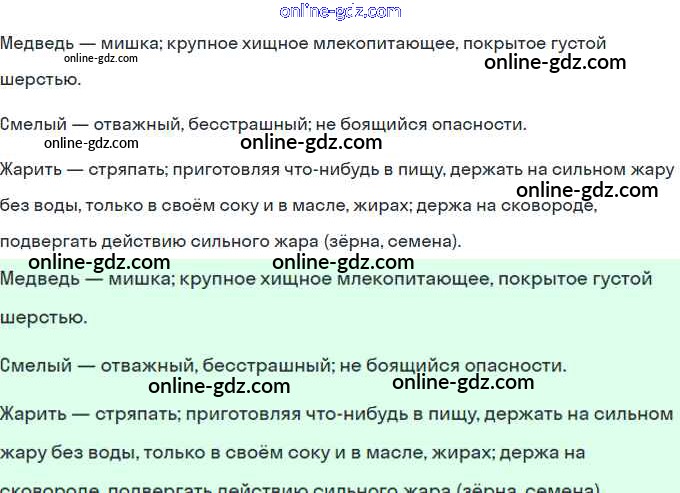Select the word "Смелый" in the white section

click(x=33, y=125)
